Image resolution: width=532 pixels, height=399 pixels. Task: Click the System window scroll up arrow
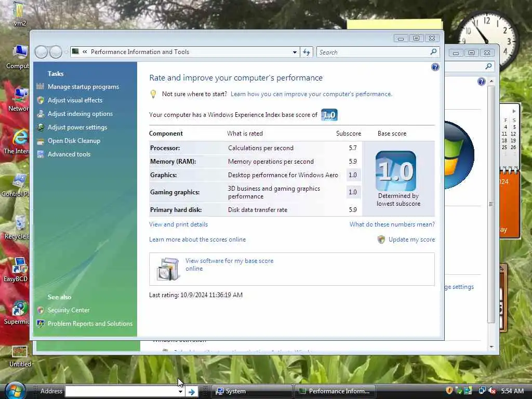(491, 82)
